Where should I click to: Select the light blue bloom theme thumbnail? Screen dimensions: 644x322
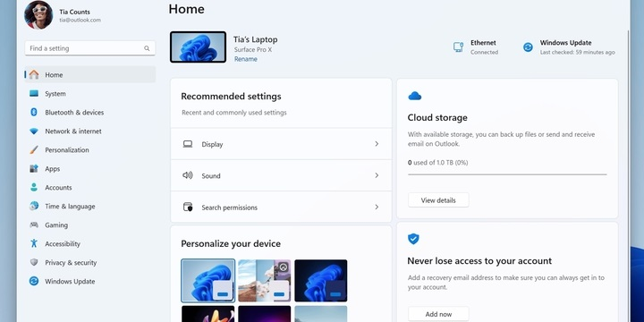click(x=208, y=281)
